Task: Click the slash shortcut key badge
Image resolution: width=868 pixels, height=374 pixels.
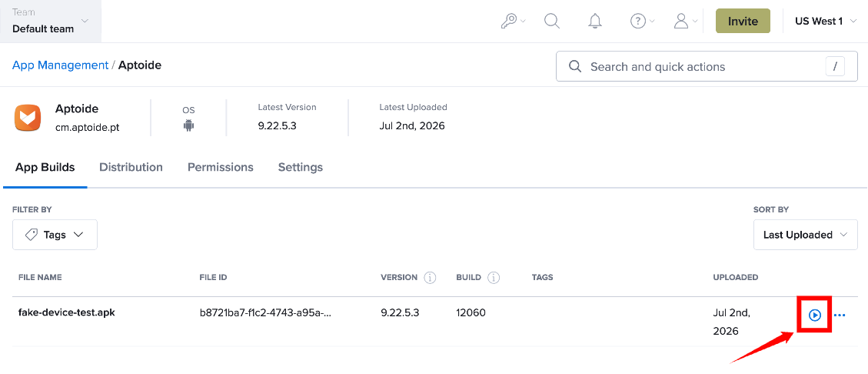Action: click(836, 66)
